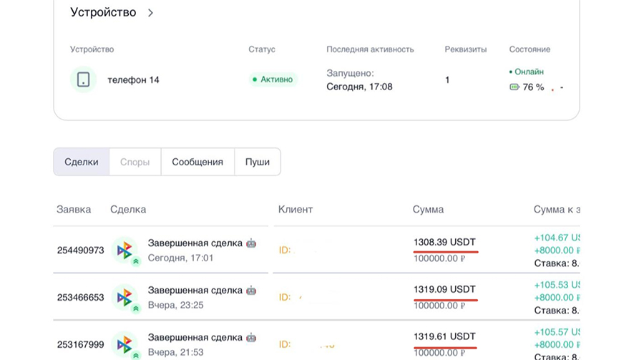Open the Устройство heading
The height and width of the screenshot is (360, 644).
coord(103,12)
